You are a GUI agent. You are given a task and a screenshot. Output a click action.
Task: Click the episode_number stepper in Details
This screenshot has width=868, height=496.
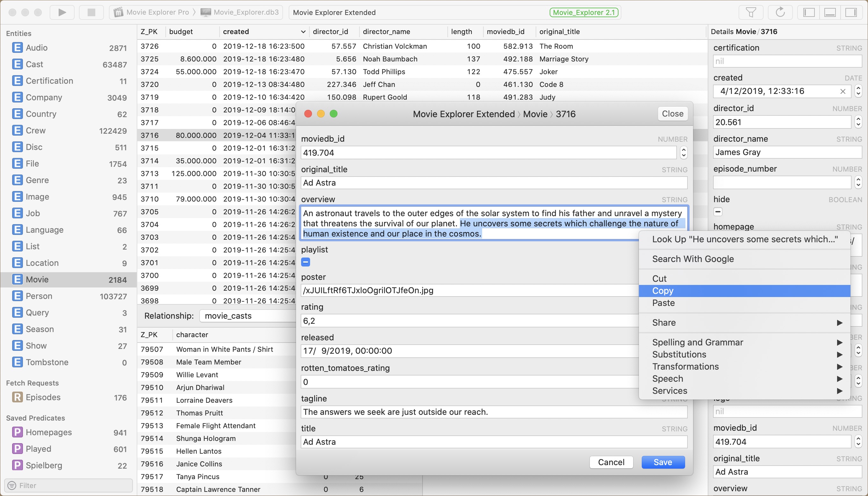click(858, 182)
